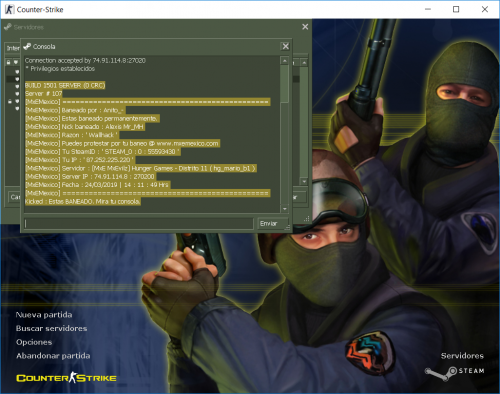
Task: Open Opciones from main menu
Action: 34,342
